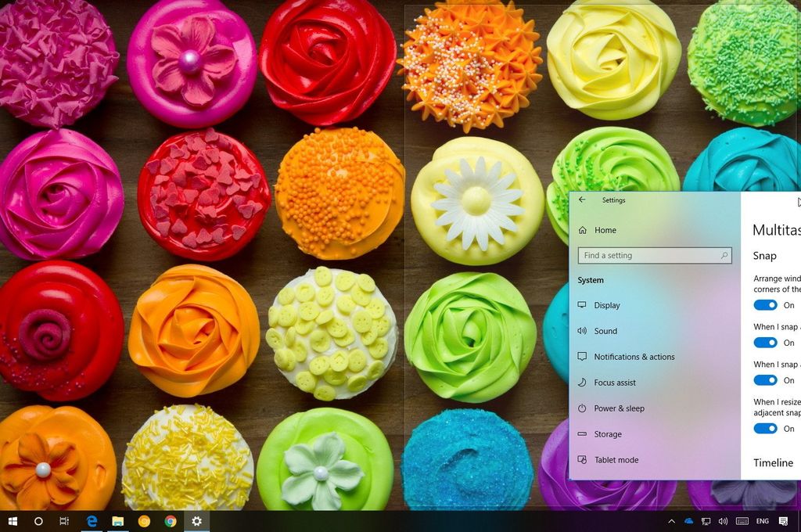Viewport: 801px width, 532px height.
Task: Open Storage settings from the sidebar
Action: point(607,434)
